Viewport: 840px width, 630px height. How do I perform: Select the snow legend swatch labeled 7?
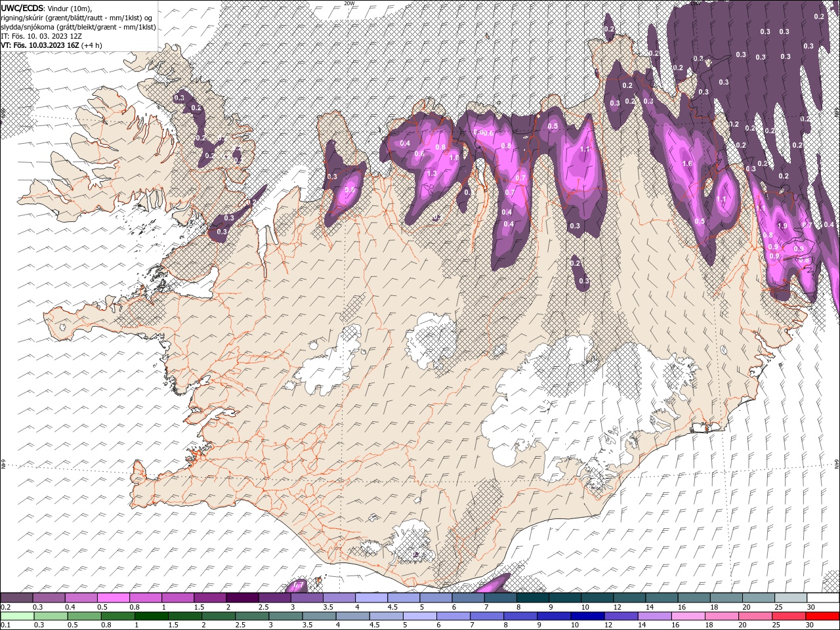(501, 598)
